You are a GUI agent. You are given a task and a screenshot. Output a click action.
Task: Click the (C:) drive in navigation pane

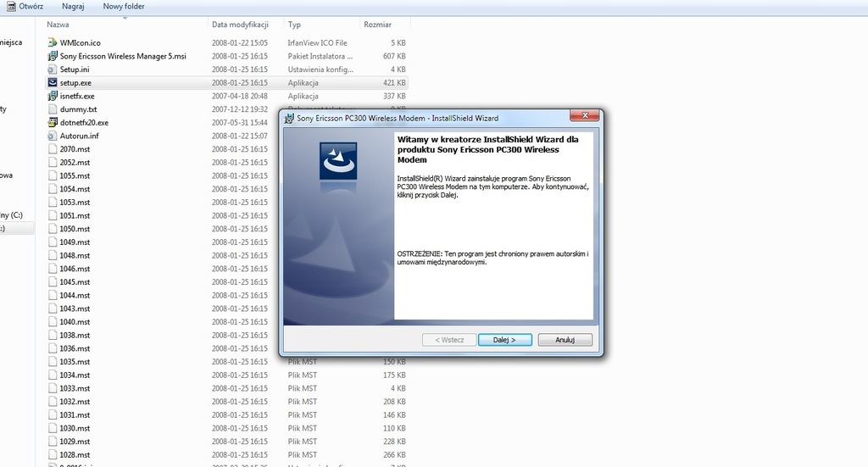click(12, 215)
